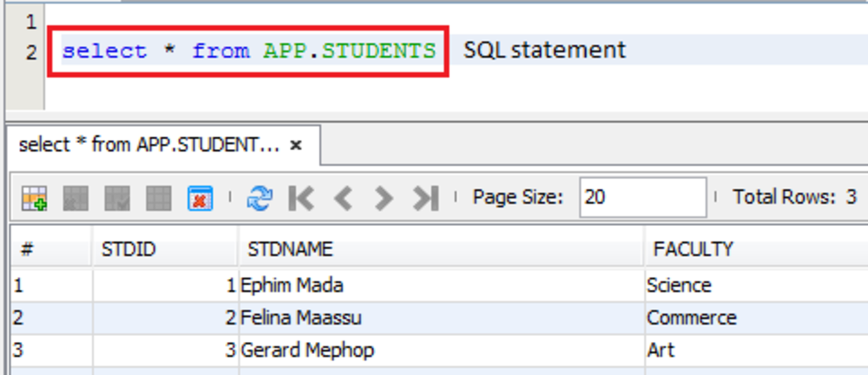Click the grayed-out Commit Records checkmark icon
Image resolution: width=868 pixels, height=375 pixels.
click(117, 197)
